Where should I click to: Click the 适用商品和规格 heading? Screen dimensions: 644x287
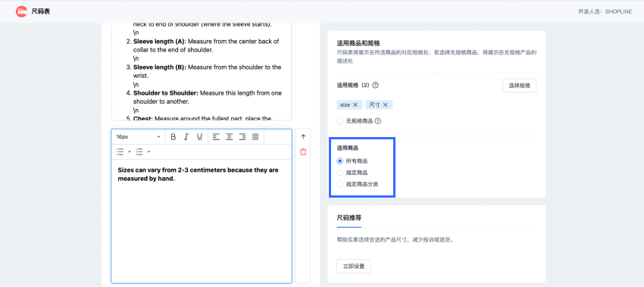pos(358,43)
